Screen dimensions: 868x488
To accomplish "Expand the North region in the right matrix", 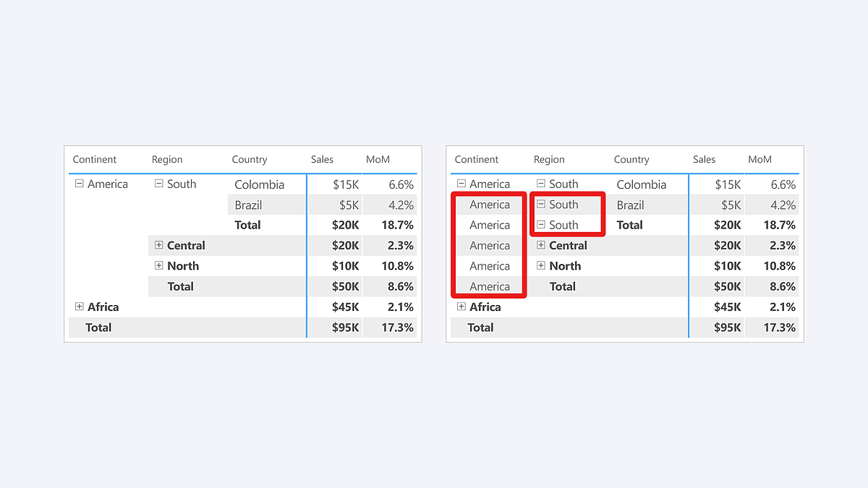I will tap(540, 265).
